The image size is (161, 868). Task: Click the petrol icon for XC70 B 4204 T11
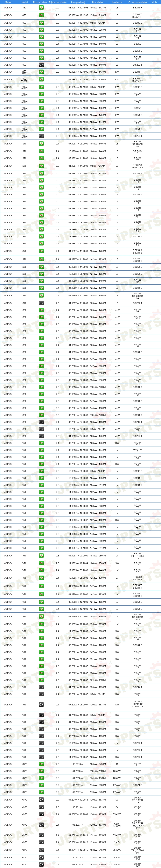(41, 764)
